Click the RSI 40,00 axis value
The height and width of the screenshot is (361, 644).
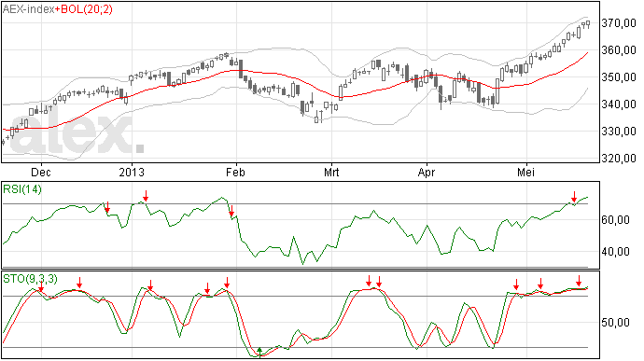615,251
